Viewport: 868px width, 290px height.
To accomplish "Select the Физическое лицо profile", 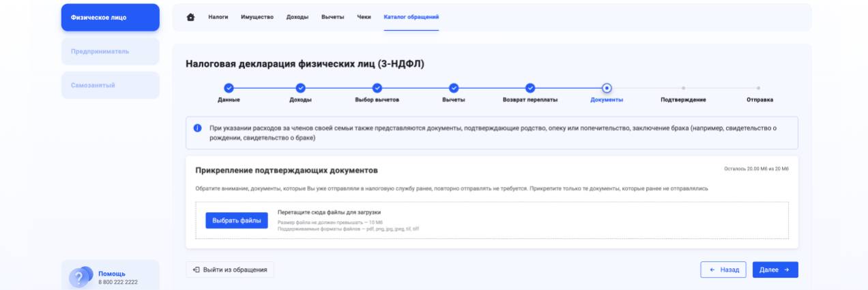I will (110, 18).
